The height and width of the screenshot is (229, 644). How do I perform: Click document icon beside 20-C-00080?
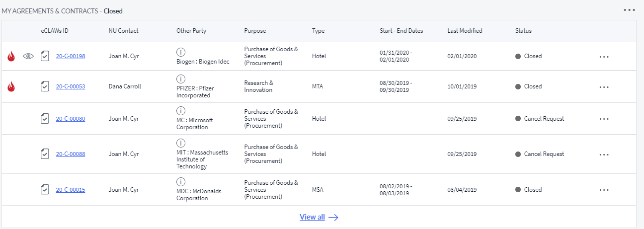coord(45,119)
